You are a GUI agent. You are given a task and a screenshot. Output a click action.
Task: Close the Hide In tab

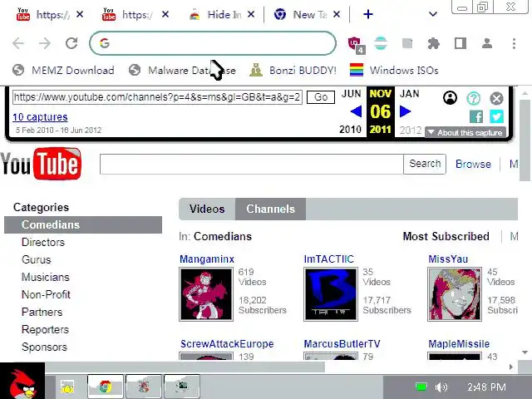pos(251,14)
